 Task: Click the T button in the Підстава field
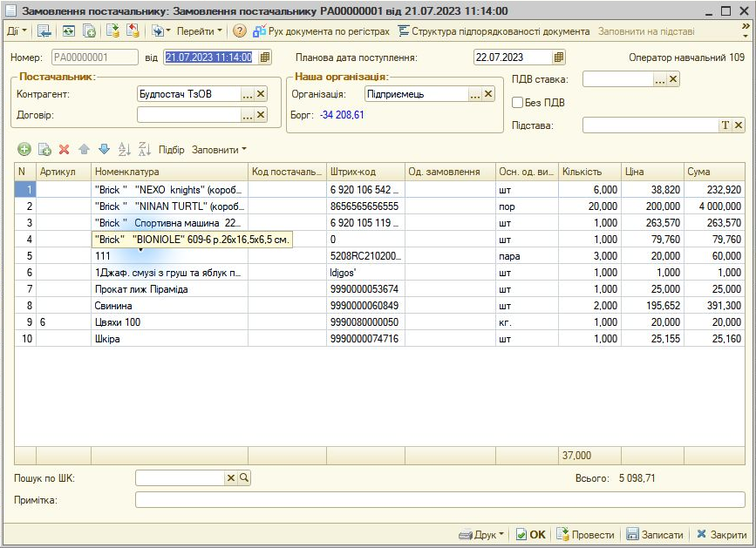725,125
